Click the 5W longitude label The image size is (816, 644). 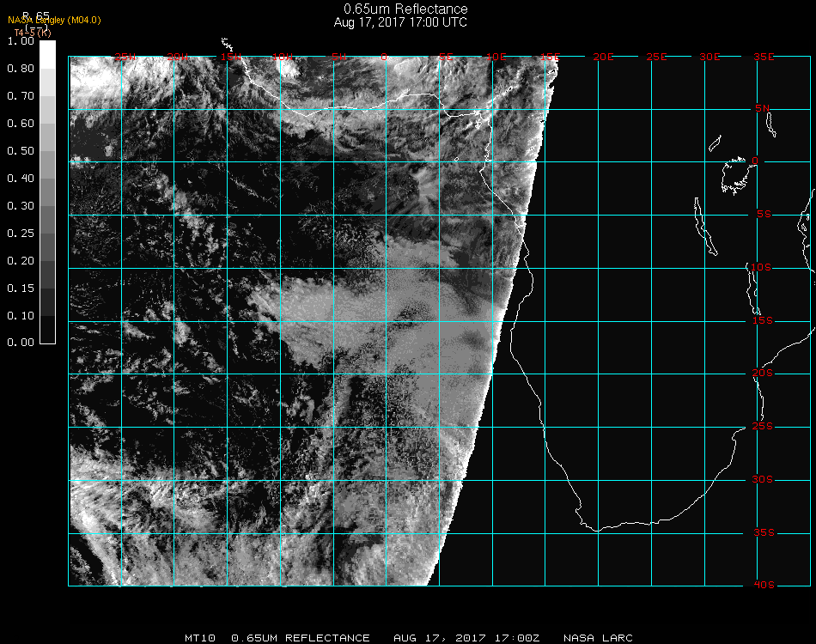coord(339,58)
